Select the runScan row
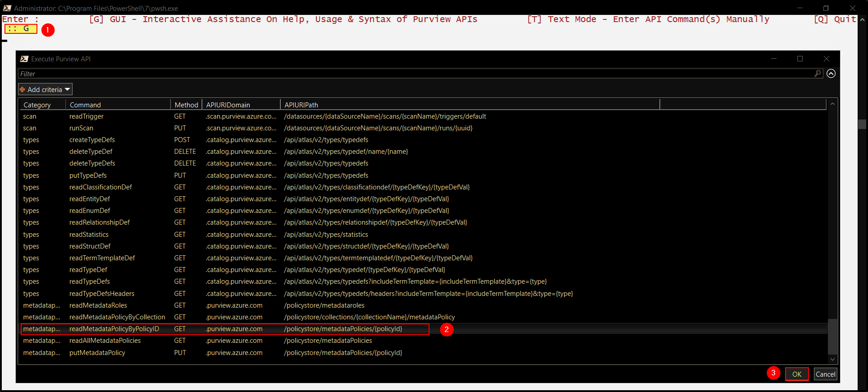 point(424,128)
